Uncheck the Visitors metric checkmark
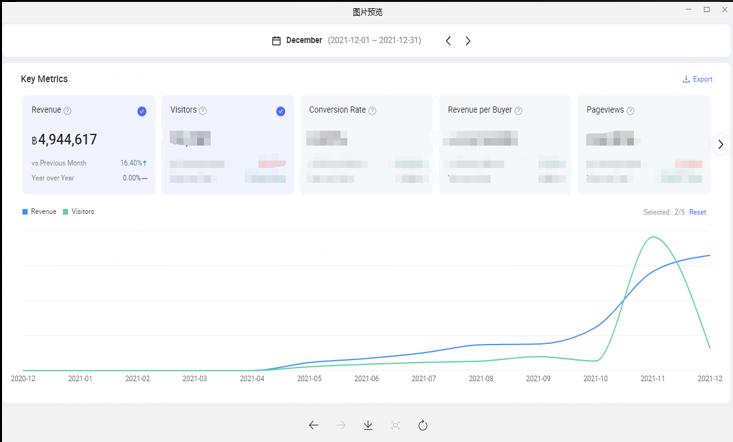The height and width of the screenshot is (442, 733). click(x=280, y=111)
